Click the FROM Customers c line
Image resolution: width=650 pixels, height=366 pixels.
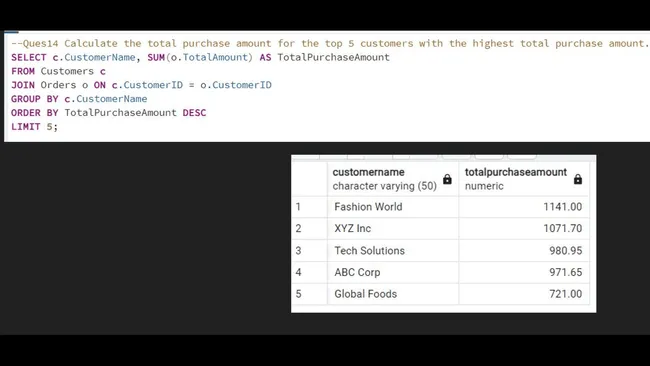pos(58,71)
